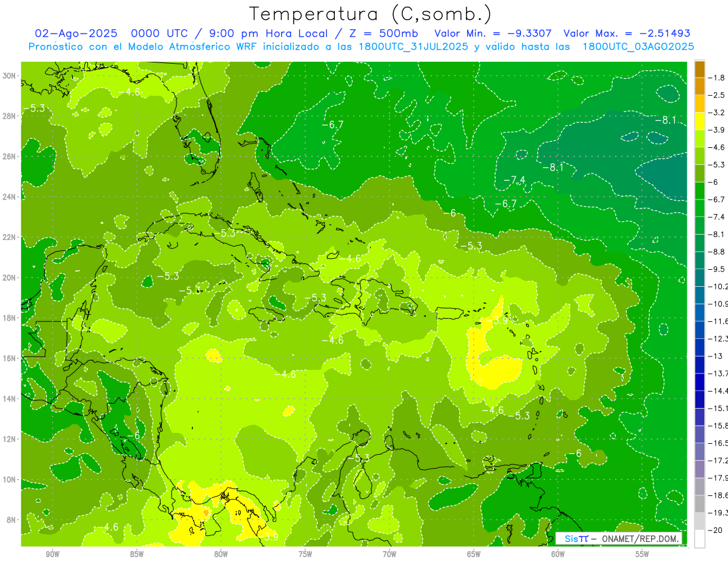728x562 pixels.
Task: Click the "75W" longitude axis label
Action: (305, 555)
